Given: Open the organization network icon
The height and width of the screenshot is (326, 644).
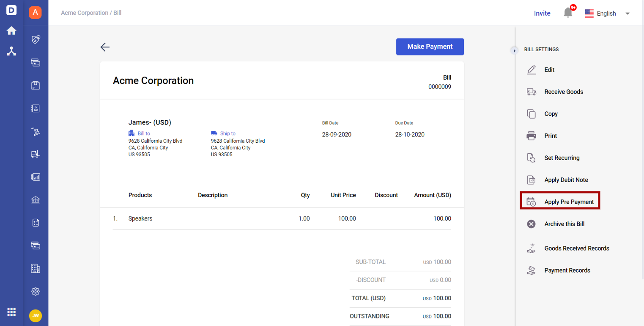Looking at the screenshot, I should (11, 51).
